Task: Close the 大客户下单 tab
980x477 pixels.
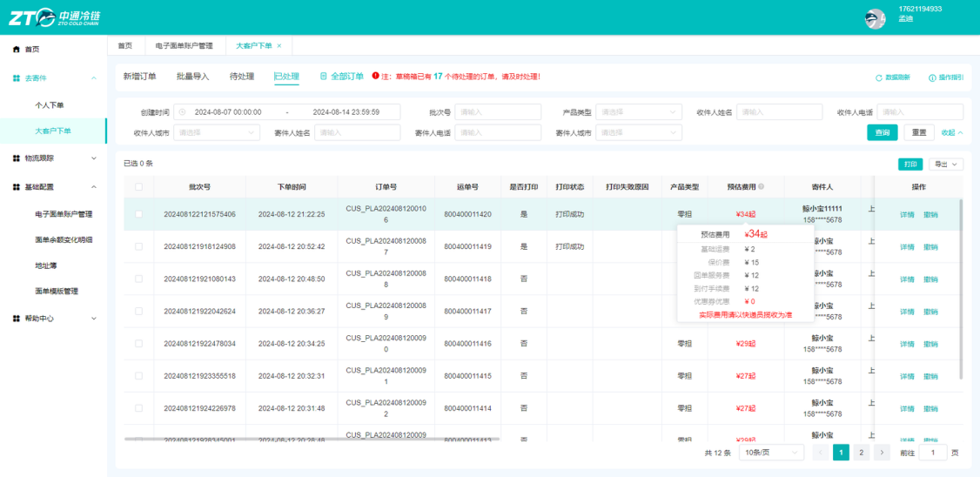Action: 279,45
